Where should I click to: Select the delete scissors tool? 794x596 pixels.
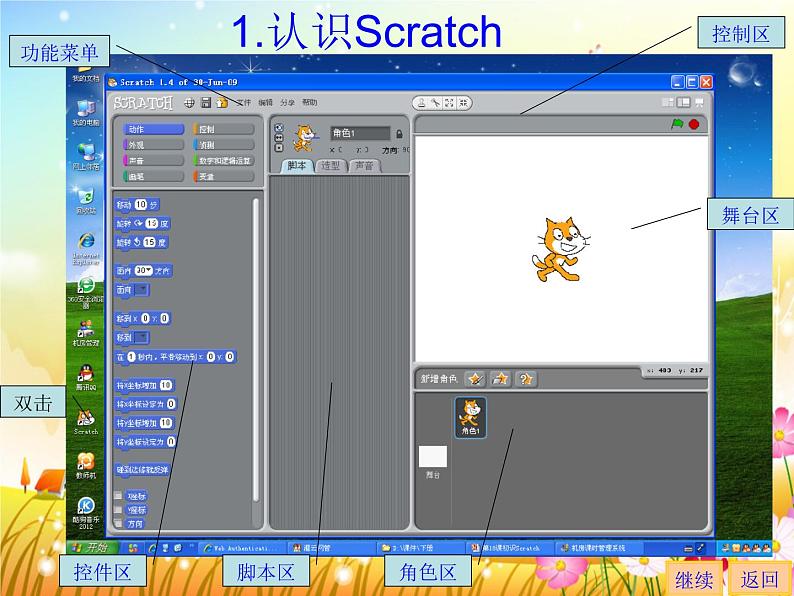(435, 103)
